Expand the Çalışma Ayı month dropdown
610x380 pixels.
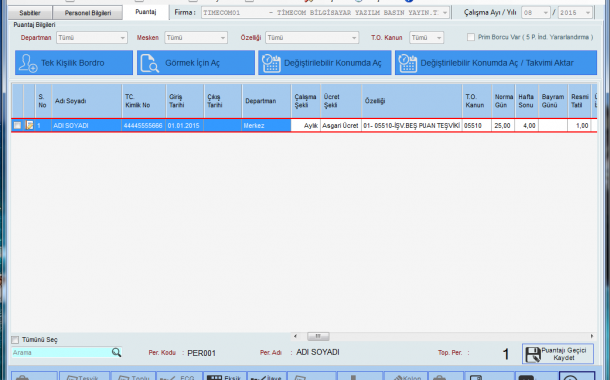click(x=535, y=13)
